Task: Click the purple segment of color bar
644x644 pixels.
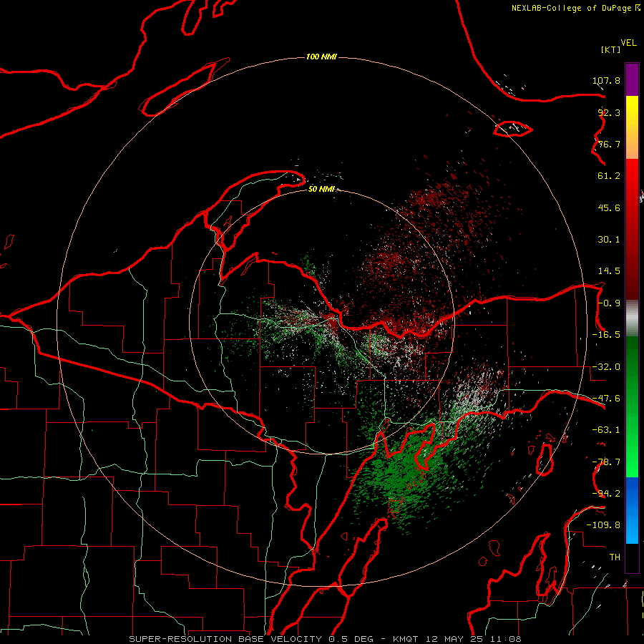Action: (x=632, y=79)
